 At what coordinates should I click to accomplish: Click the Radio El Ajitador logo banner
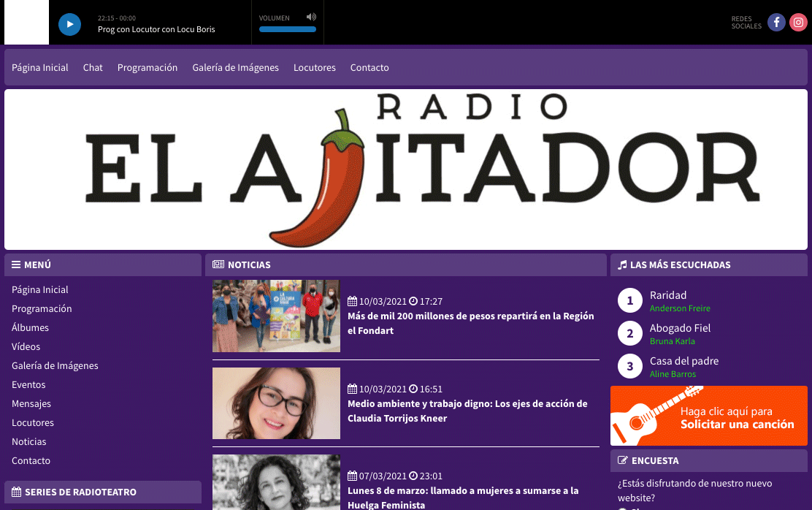click(406, 170)
